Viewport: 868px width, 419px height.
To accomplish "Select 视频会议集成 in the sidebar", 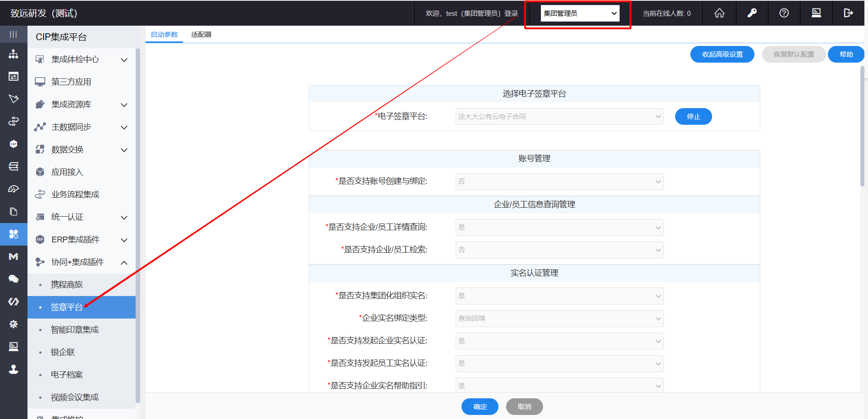I will point(82,397).
